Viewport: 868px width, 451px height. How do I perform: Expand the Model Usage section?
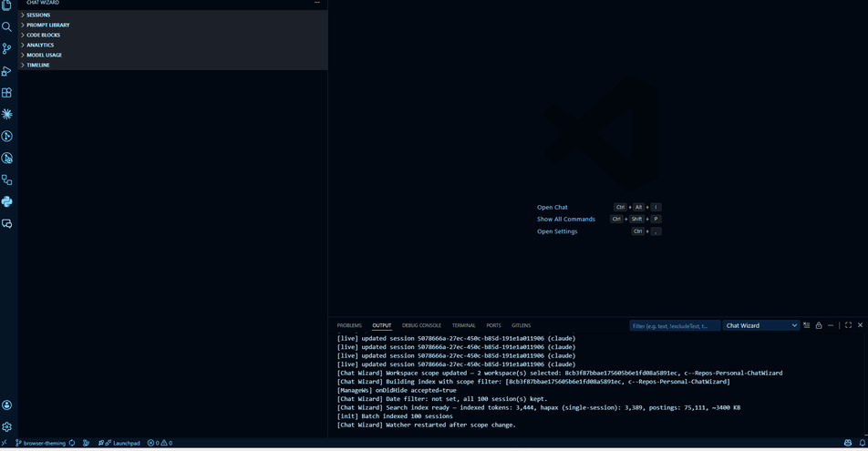click(x=172, y=55)
